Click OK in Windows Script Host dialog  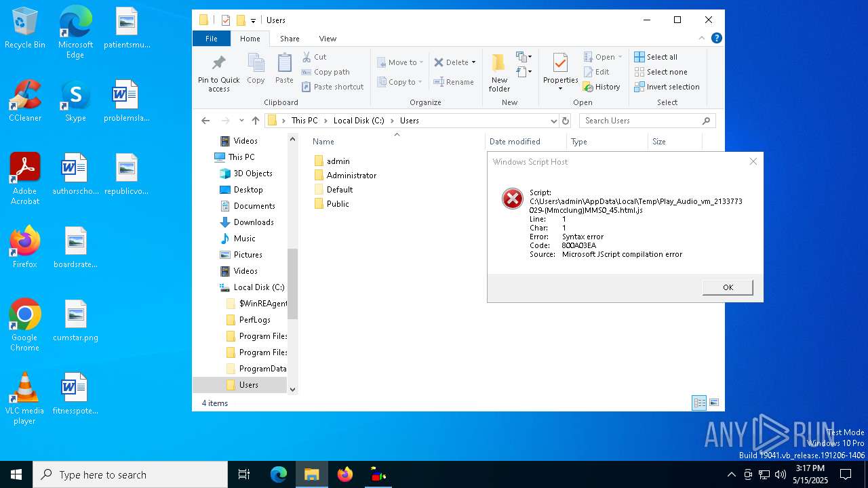(x=728, y=287)
